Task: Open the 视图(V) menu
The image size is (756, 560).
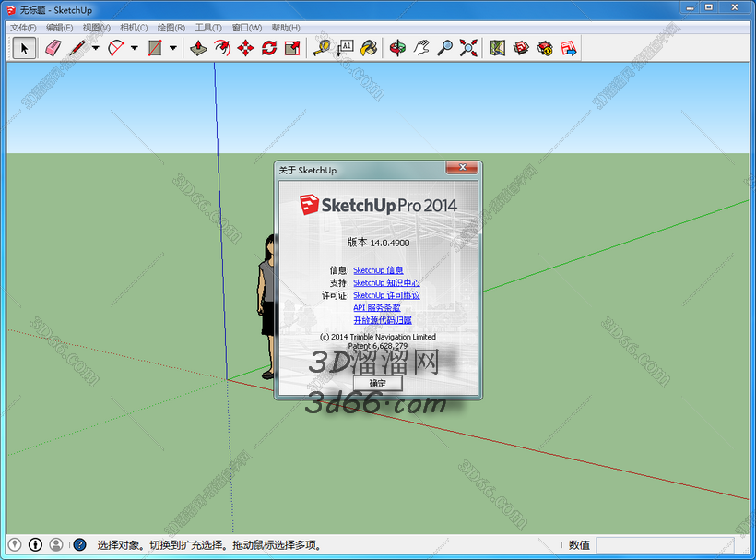Action: point(97,28)
